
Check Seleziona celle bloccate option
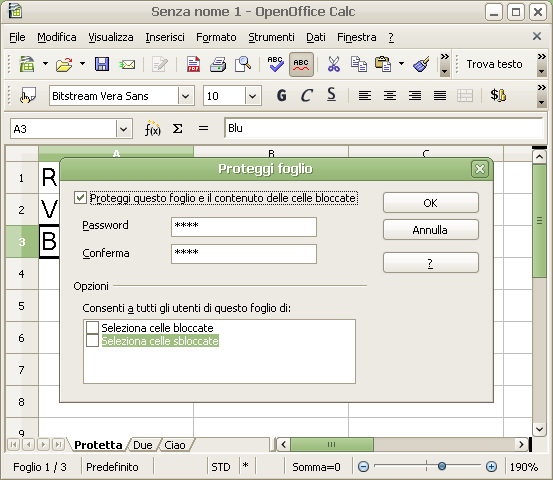click(x=92, y=328)
